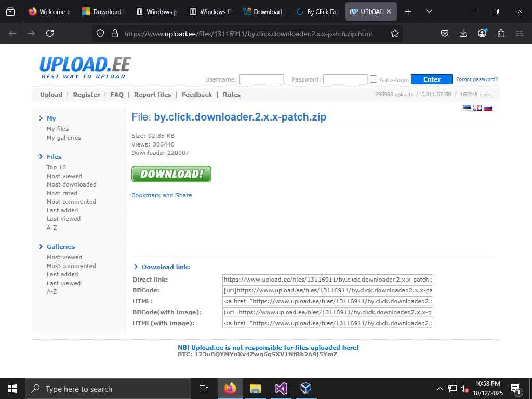Select the Direct link text field
Viewport: 532px width, 399px height.
pos(328,280)
